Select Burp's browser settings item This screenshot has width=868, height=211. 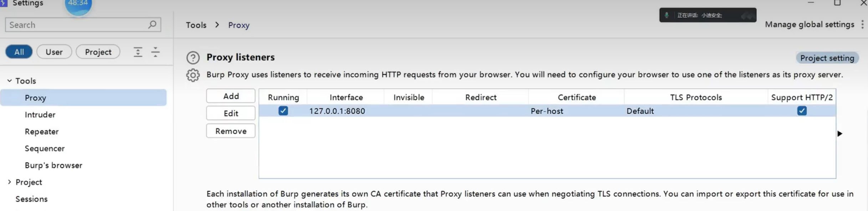53,165
